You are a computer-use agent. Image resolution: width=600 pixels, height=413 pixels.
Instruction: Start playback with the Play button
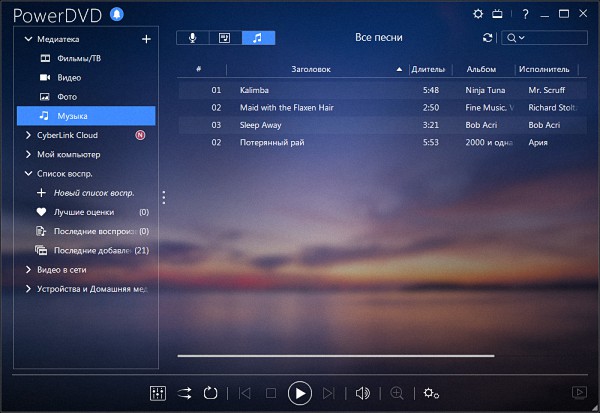pyautogui.click(x=300, y=393)
